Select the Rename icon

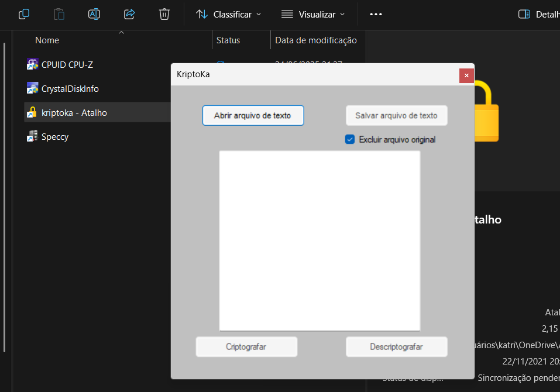(x=94, y=14)
